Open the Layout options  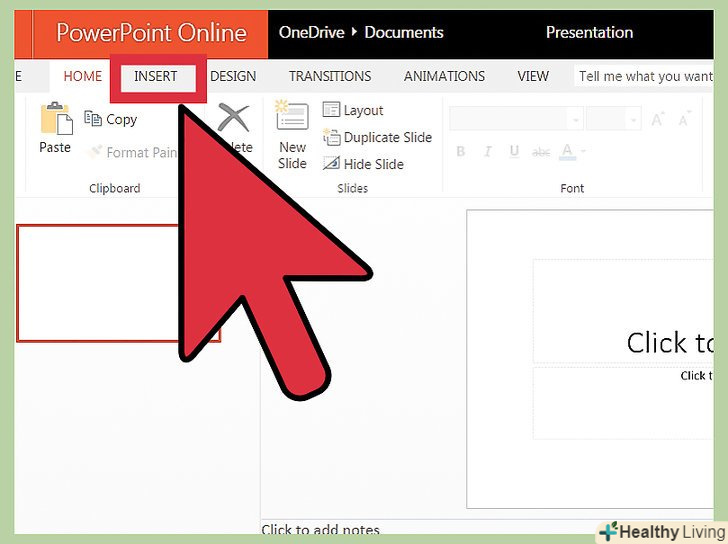(x=353, y=110)
